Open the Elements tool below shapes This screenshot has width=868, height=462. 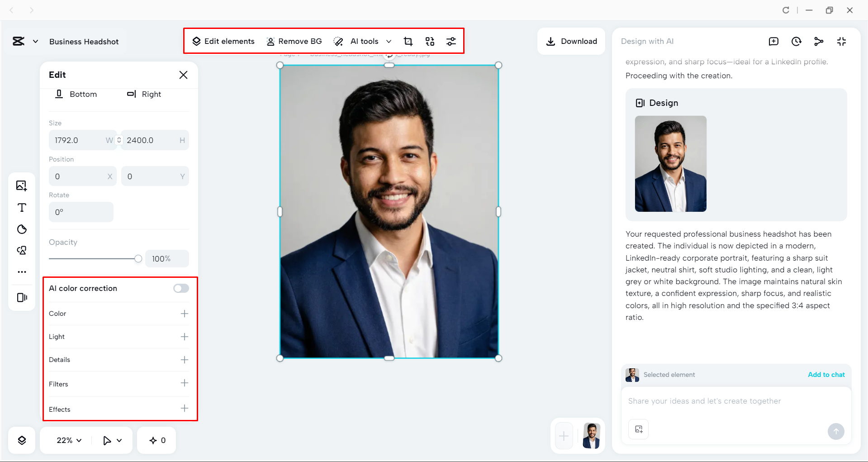click(21, 250)
